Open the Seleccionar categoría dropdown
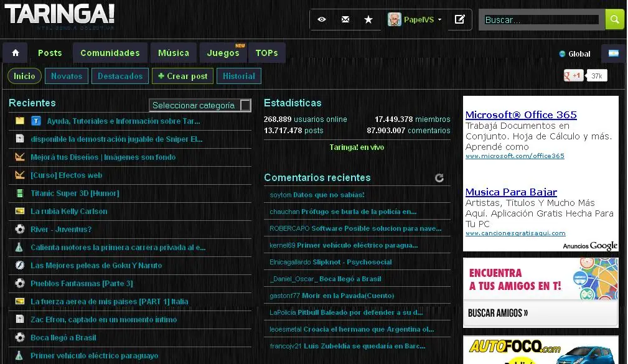 point(200,105)
